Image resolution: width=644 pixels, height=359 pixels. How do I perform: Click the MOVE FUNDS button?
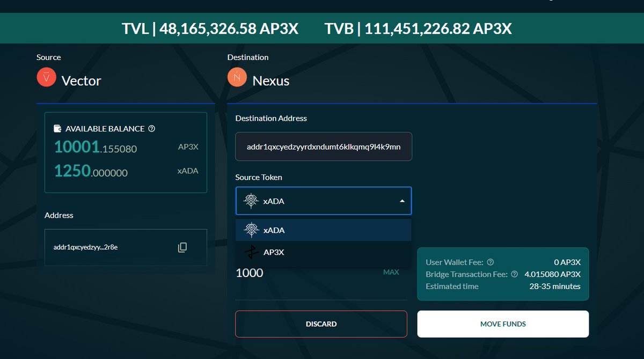(503, 324)
